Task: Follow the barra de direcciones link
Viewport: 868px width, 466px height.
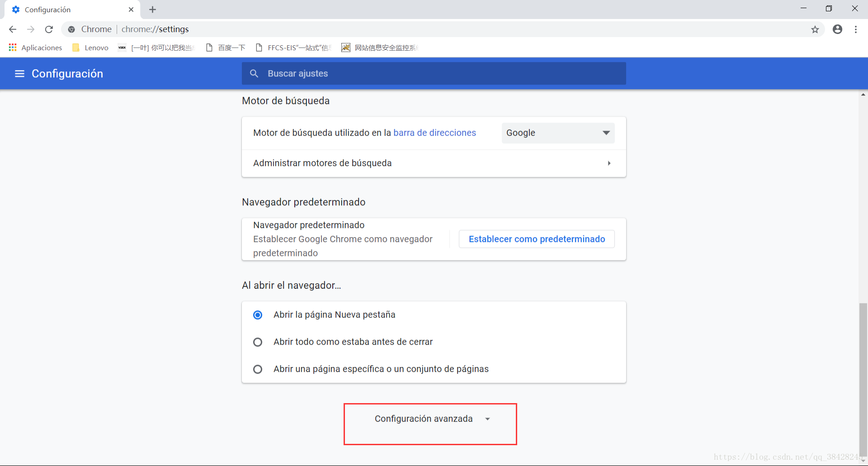Action: point(435,133)
